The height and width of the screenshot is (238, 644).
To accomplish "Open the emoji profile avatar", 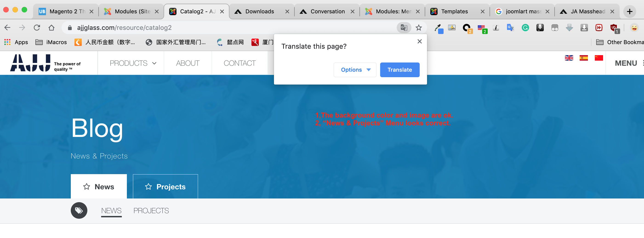I will click(x=634, y=28).
